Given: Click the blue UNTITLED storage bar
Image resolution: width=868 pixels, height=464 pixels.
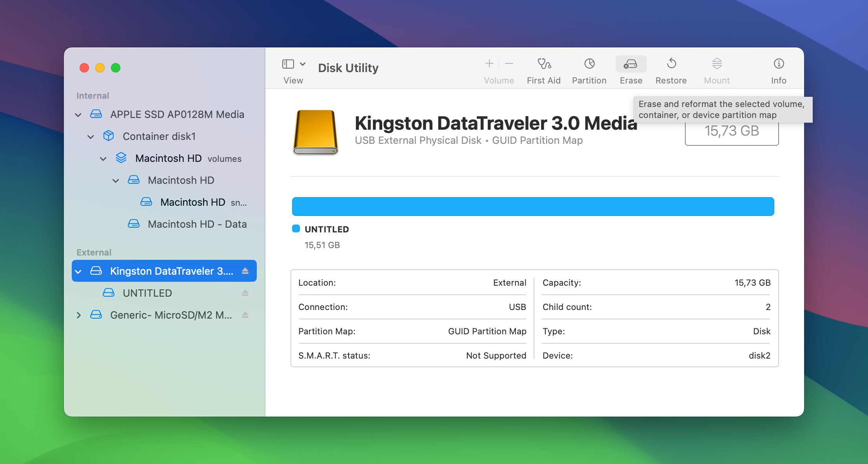Looking at the screenshot, I should point(533,206).
